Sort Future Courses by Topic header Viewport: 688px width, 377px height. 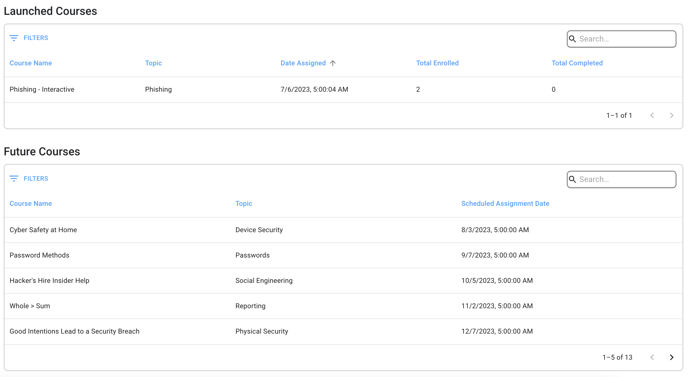244,204
